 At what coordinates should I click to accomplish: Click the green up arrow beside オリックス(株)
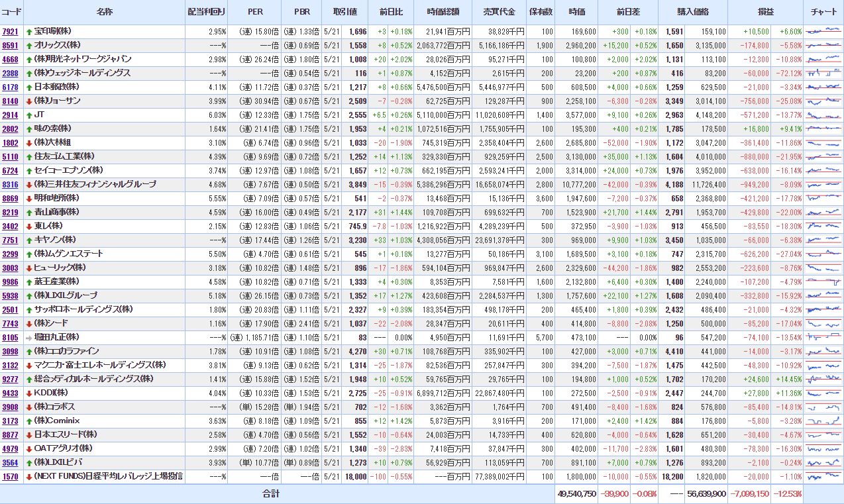[x=28, y=45]
